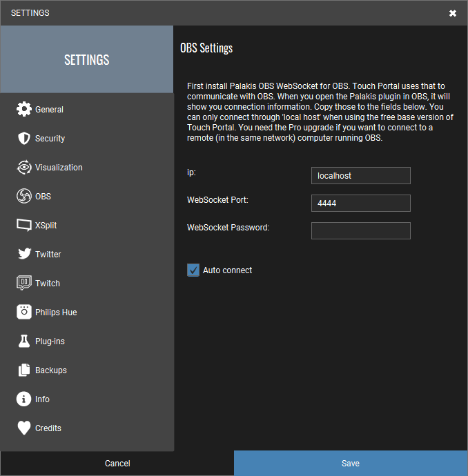Click the Visualization eye icon
Viewport: 468px width, 476px height.
tap(24, 167)
